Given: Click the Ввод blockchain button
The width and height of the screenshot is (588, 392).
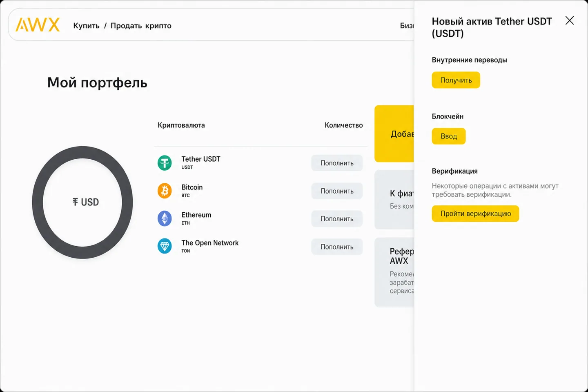Looking at the screenshot, I should tap(448, 136).
